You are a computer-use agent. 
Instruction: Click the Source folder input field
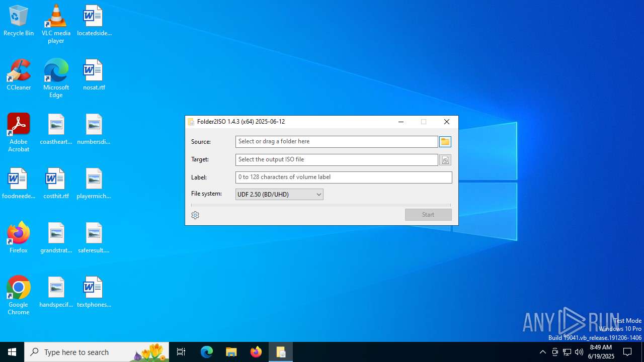337,142
